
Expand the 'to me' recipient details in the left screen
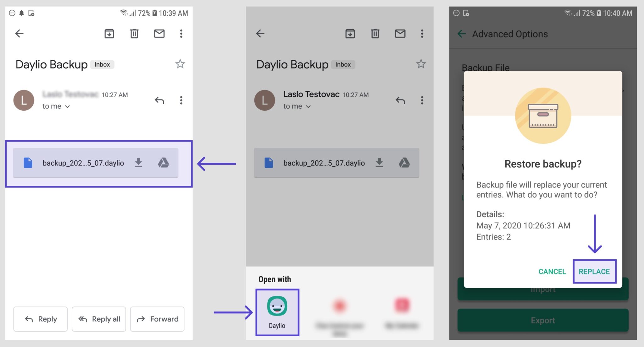pyautogui.click(x=56, y=106)
